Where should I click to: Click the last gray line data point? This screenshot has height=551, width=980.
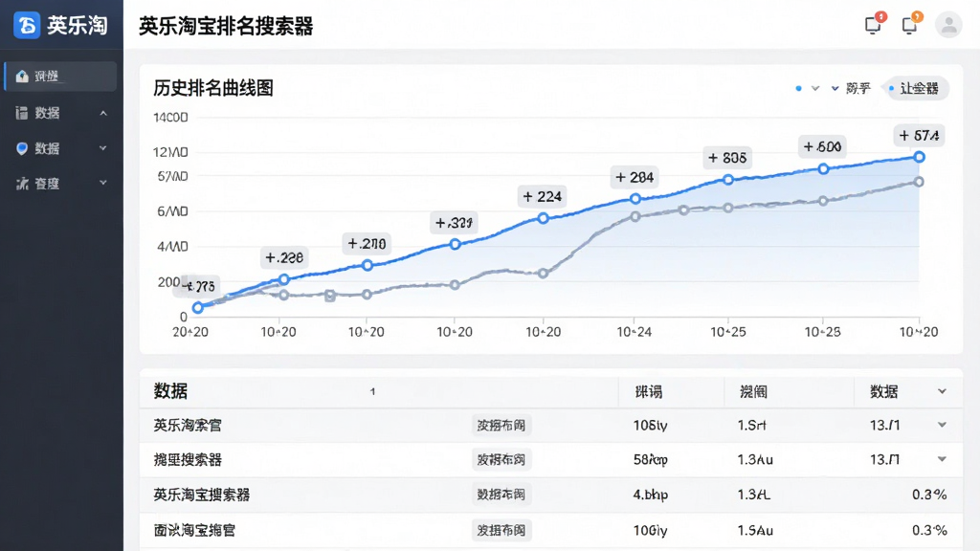919,182
